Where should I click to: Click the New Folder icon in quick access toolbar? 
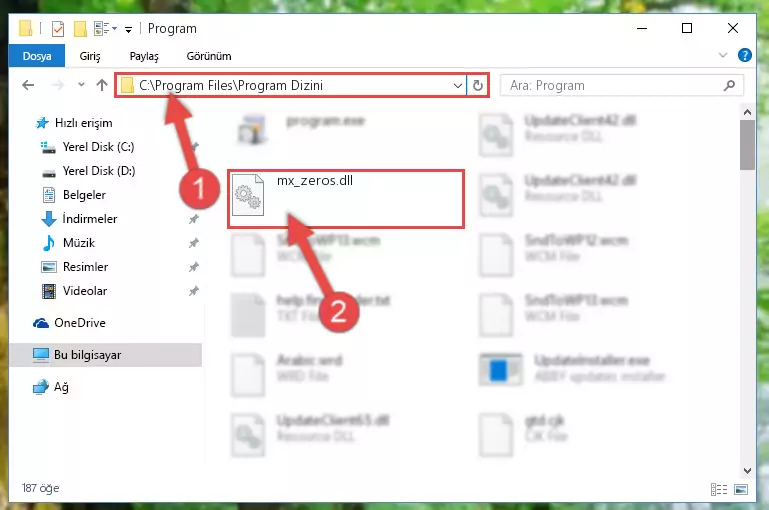[x=80, y=29]
